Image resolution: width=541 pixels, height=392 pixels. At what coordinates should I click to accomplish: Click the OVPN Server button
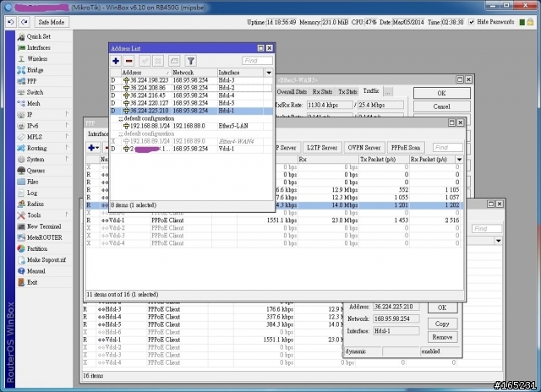point(364,148)
